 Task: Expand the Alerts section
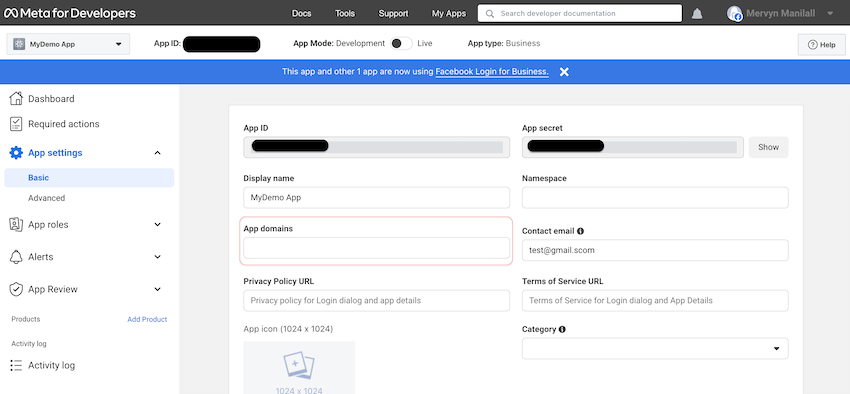157,257
